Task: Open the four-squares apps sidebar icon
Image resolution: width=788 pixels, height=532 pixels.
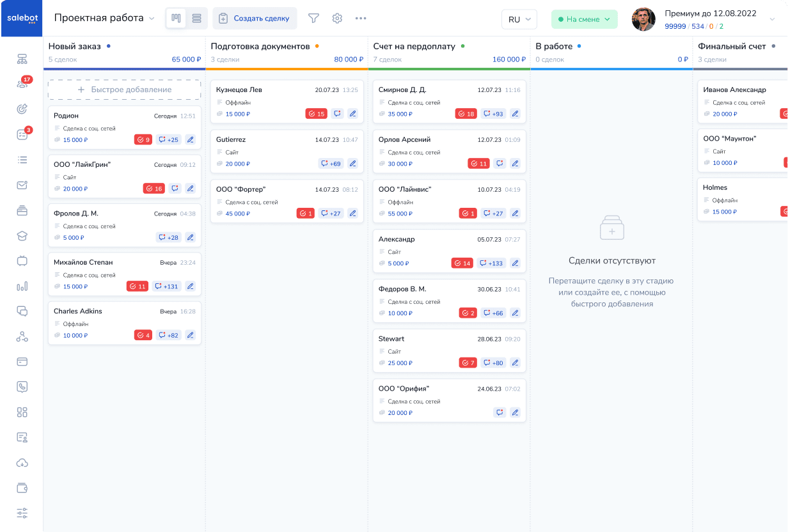Action: (22, 412)
